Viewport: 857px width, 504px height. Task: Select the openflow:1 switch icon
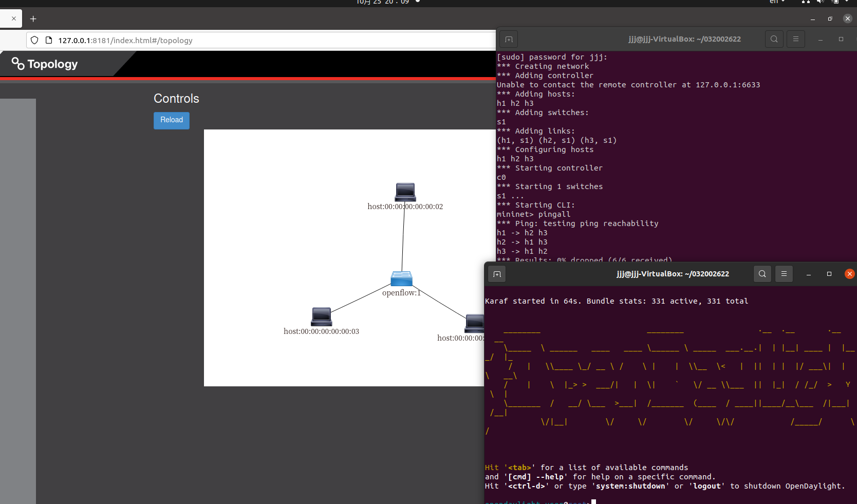tap(401, 278)
